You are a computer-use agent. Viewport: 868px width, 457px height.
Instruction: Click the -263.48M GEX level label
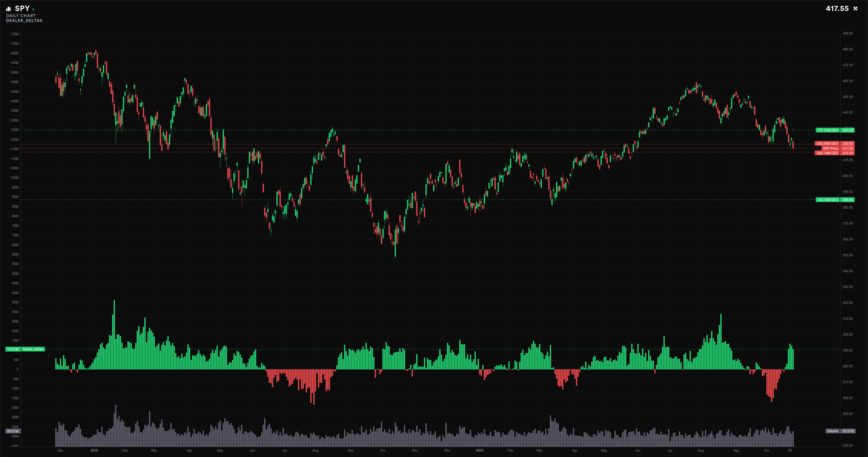[827, 144]
